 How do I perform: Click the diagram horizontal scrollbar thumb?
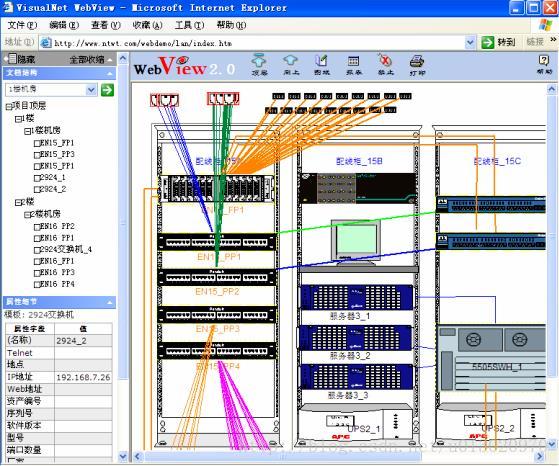[283, 456]
